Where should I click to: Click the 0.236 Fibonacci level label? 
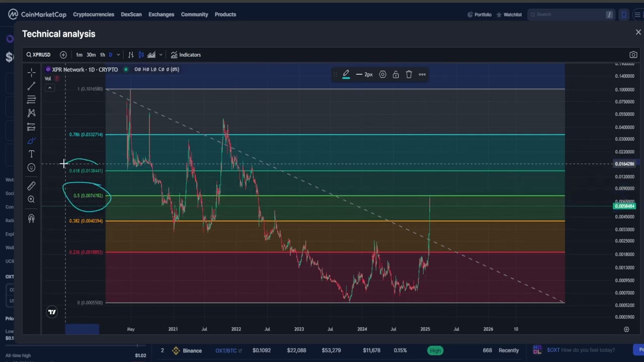pos(86,252)
